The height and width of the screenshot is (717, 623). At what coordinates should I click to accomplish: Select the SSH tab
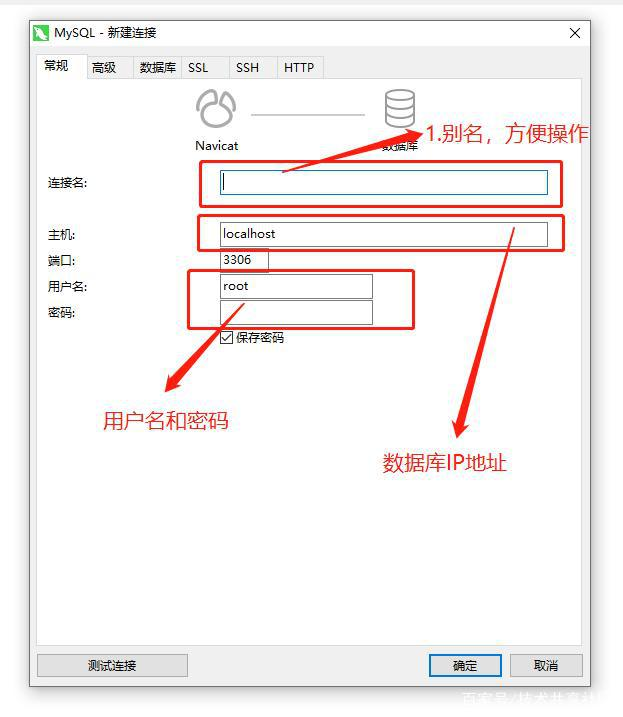click(247, 68)
